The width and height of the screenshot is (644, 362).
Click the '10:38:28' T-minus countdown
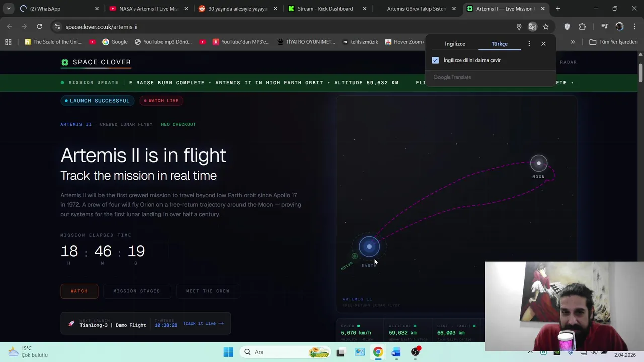coord(166,325)
